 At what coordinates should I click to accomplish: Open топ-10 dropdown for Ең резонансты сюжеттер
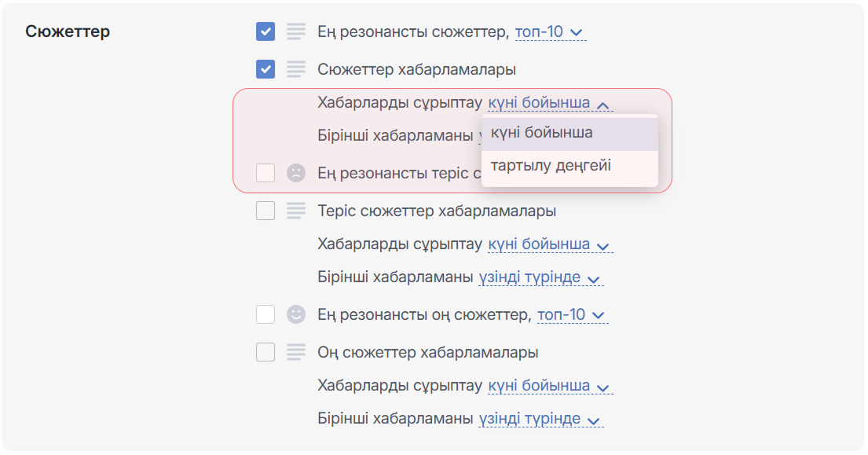pos(550,32)
